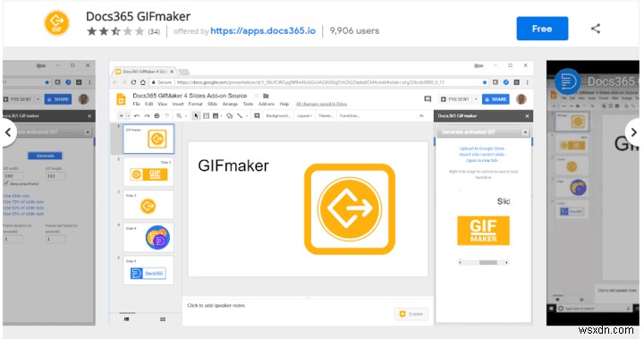
Task: Select the shape tool
Action: pos(229,116)
